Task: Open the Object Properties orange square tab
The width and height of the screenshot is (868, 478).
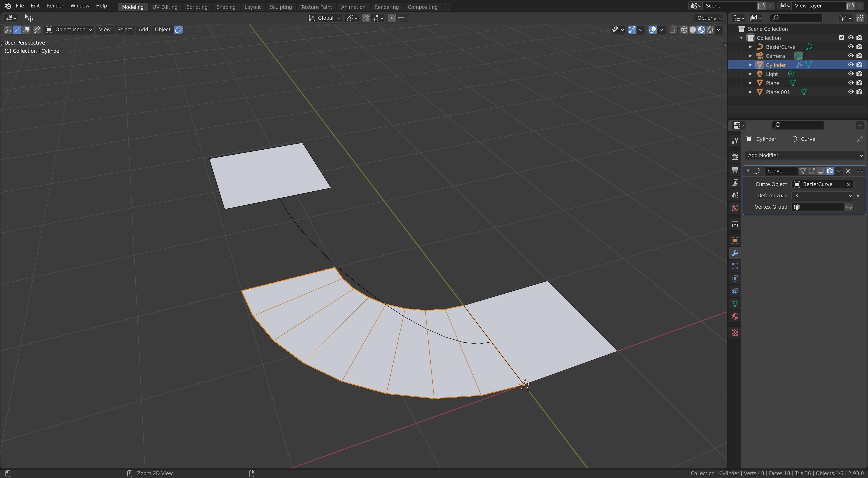Action: point(735,240)
